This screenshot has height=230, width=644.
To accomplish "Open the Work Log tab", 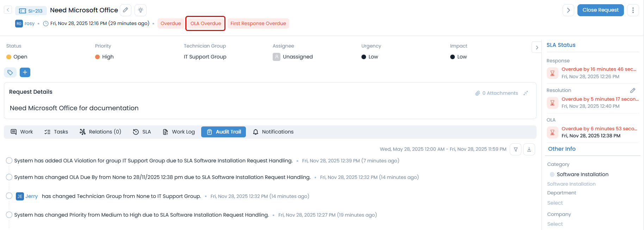I will pos(179,132).
